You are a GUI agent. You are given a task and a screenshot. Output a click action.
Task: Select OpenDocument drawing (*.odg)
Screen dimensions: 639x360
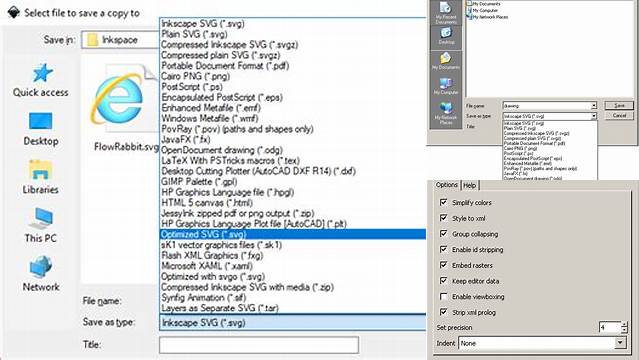click(292, 150)
